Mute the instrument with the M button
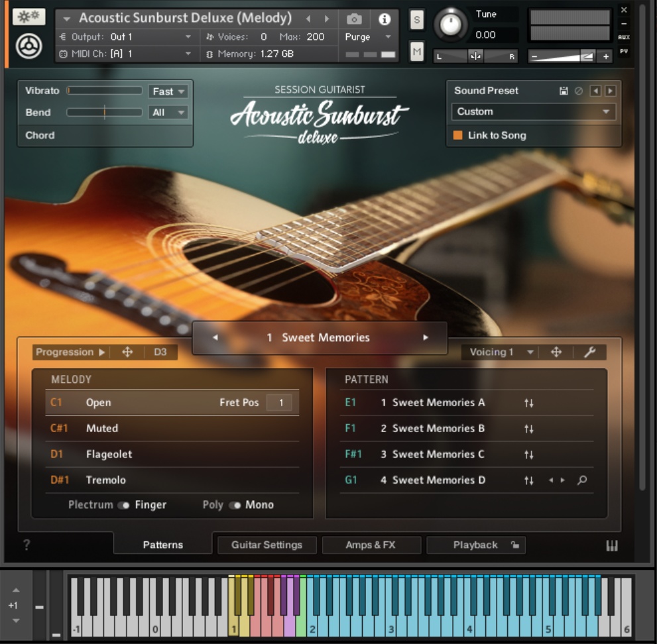Screen dimensions: 657x644 [416, 52]
